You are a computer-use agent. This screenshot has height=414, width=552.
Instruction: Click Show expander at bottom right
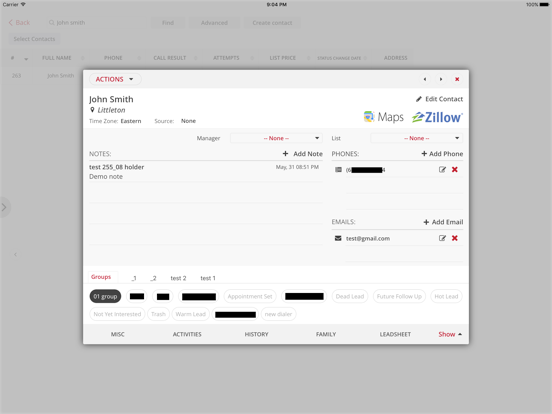point(450,334)
